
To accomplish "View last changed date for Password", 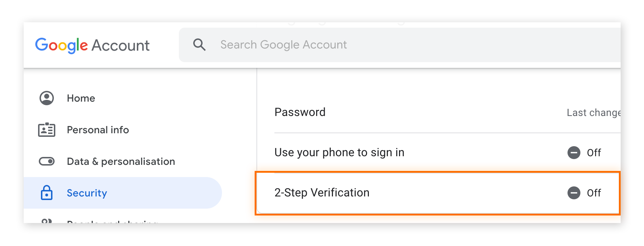I will 593,112.
